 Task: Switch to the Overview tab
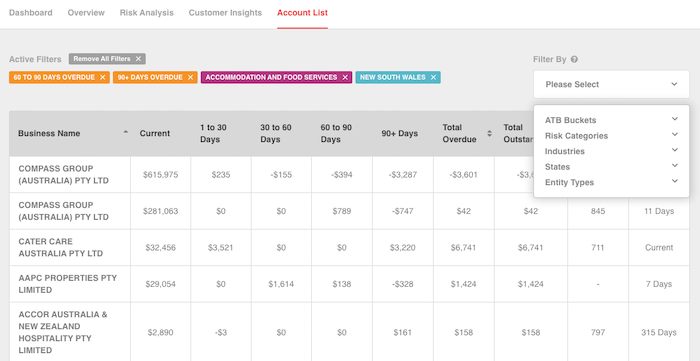[86, 13]
